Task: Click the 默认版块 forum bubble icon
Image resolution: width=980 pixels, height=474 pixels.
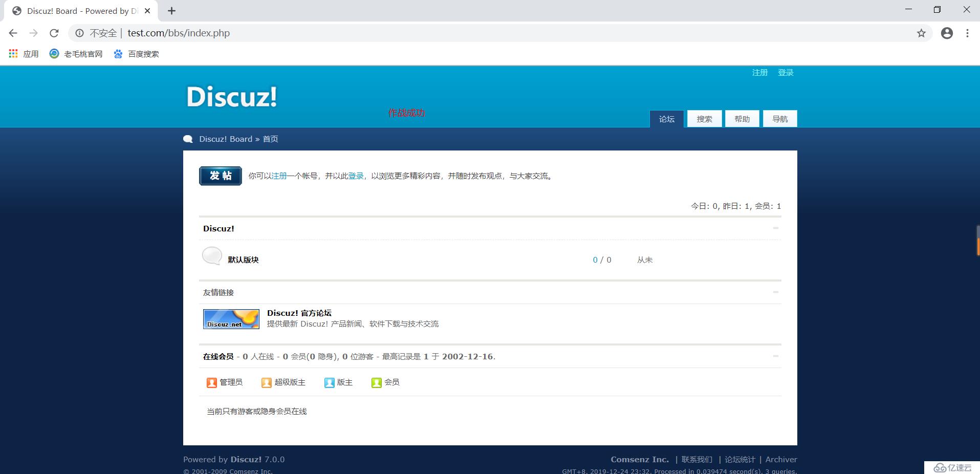Action: [x=212, y=256]
